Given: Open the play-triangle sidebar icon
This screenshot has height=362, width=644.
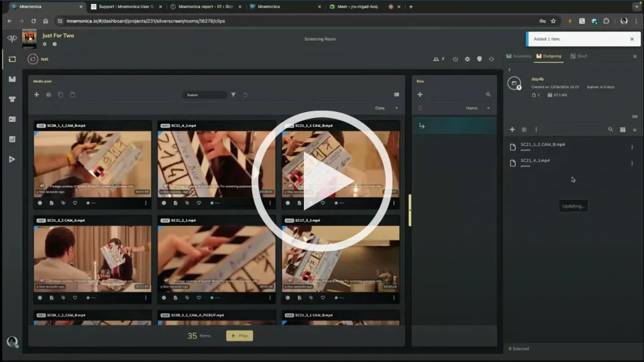Looking at the screenshot, I should tap(12, 160).
